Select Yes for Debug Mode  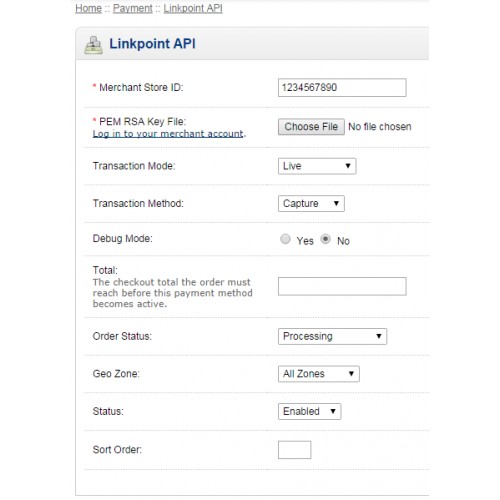coord(285,239)
